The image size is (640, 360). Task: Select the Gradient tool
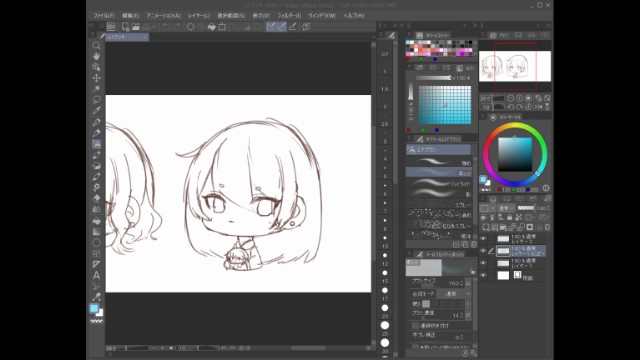(96, 232)
